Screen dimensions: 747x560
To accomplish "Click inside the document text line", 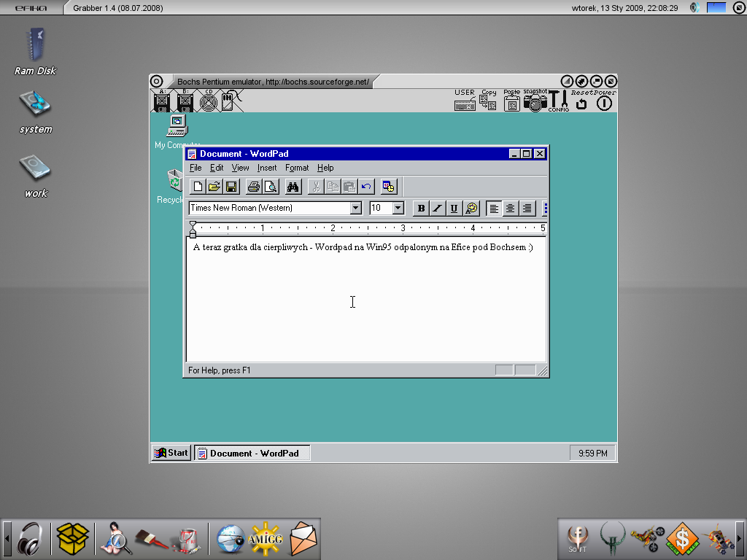I will [x=363, y=247].
